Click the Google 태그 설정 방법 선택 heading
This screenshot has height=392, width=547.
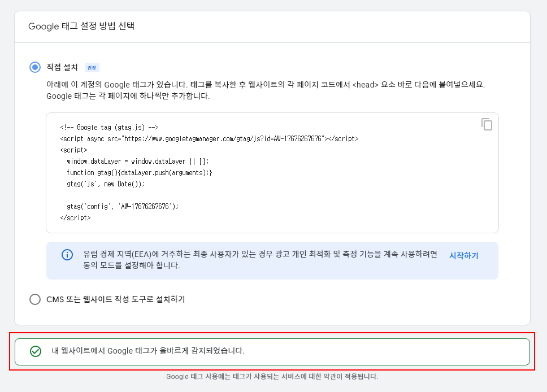point(81,26)
